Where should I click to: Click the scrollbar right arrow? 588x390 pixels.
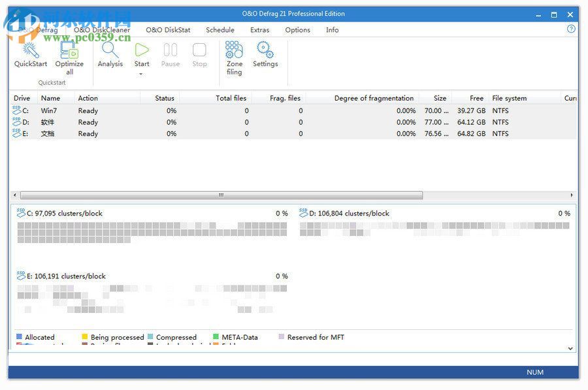coord(571,195)
